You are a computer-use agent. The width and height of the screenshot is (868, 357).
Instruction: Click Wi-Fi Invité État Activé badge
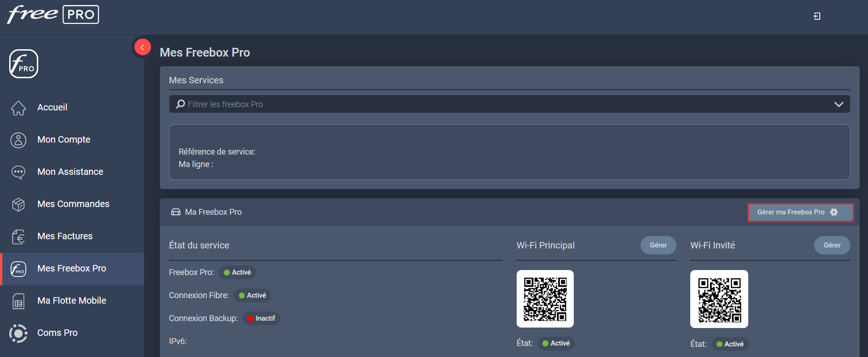point(730,344)
